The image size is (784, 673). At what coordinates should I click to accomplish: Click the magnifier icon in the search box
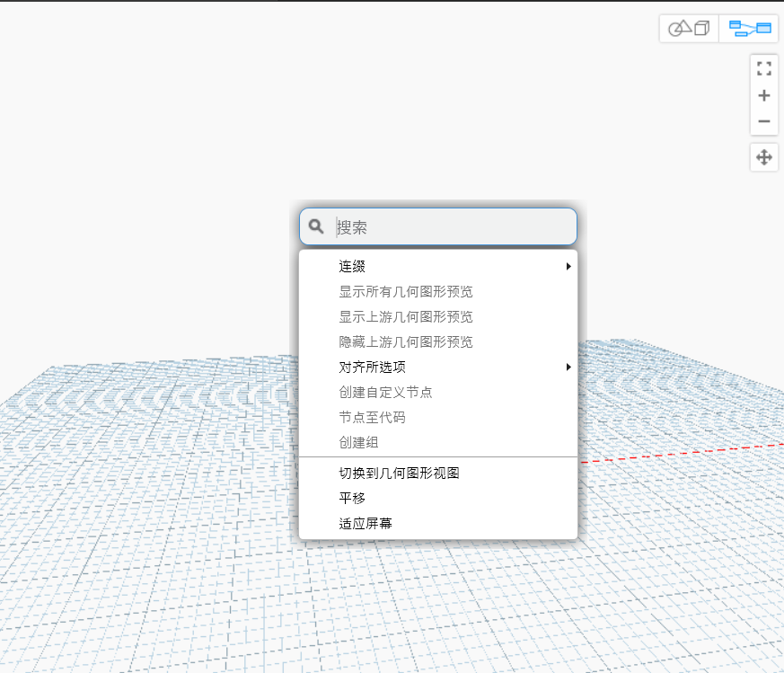(315, 226)
